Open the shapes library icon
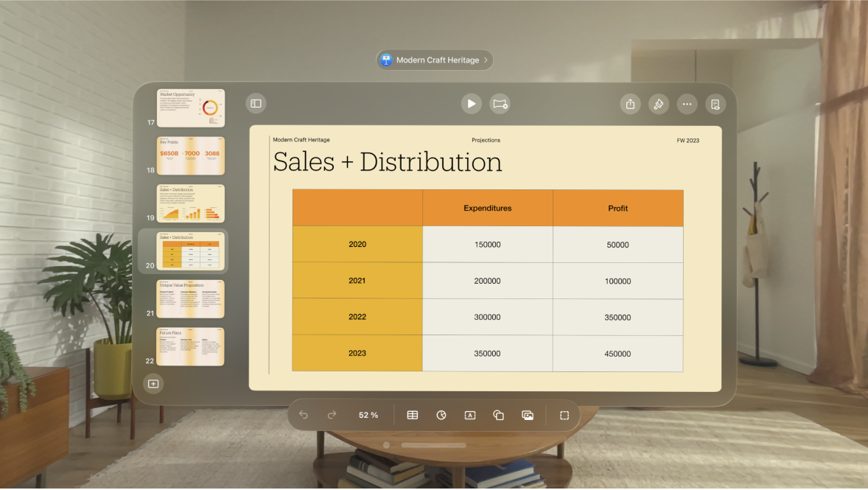868x490 pixels. (499, 415)
